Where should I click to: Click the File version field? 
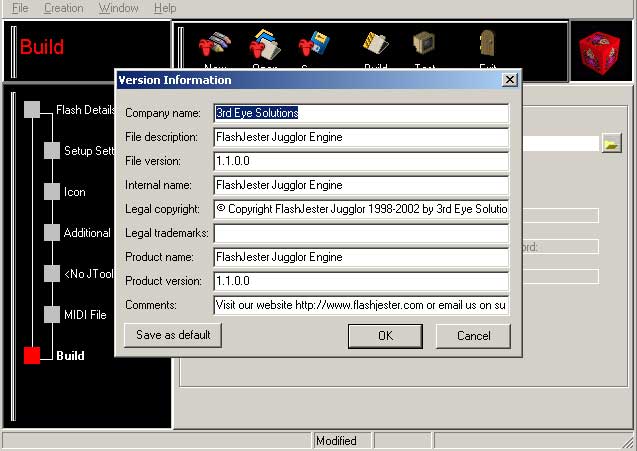click(x=361, y=161)
